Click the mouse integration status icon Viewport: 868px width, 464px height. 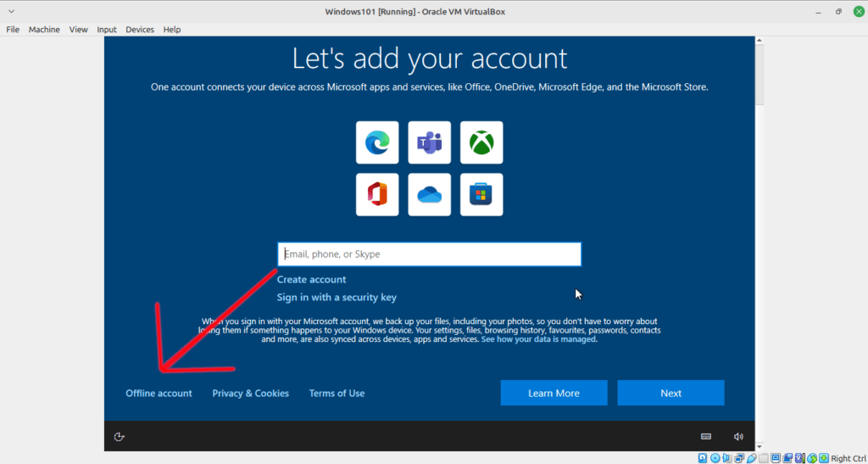812,458
